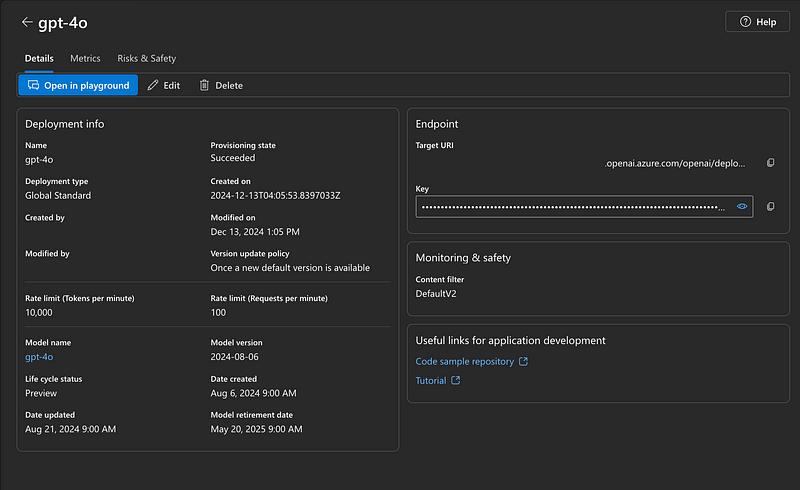Select the Model version value 2024-08-06
This screenshot has width=800, height=490.
[235, 357]
